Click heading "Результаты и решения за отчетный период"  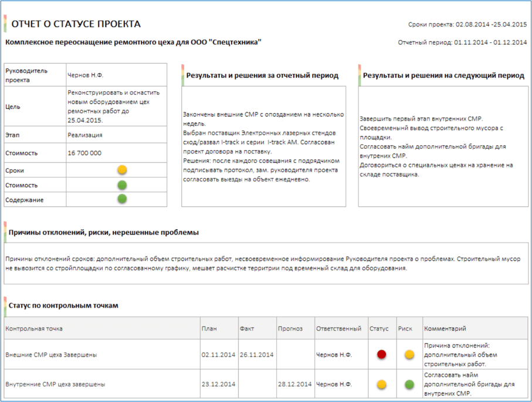tap(262, 76)
